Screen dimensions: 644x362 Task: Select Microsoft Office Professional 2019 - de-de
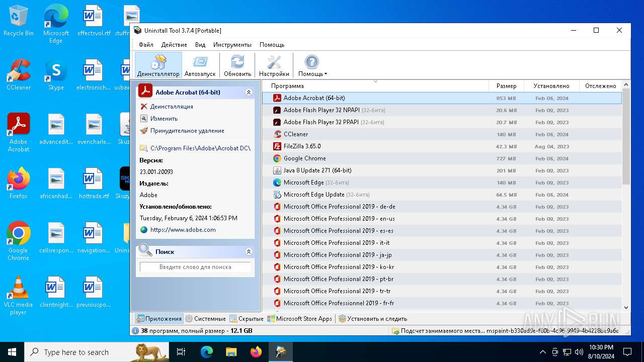point(442,207)
